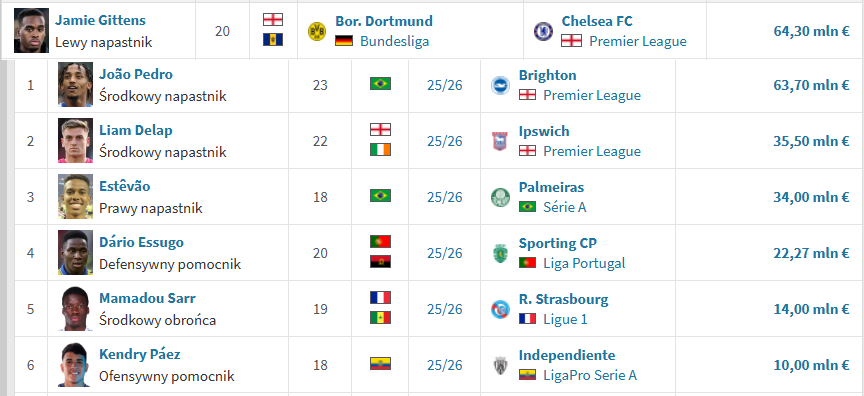This screenshot has height=396, width=864.
Task: Click 63,70 mln € transfer fee
Action: click(x=811, y=85)
